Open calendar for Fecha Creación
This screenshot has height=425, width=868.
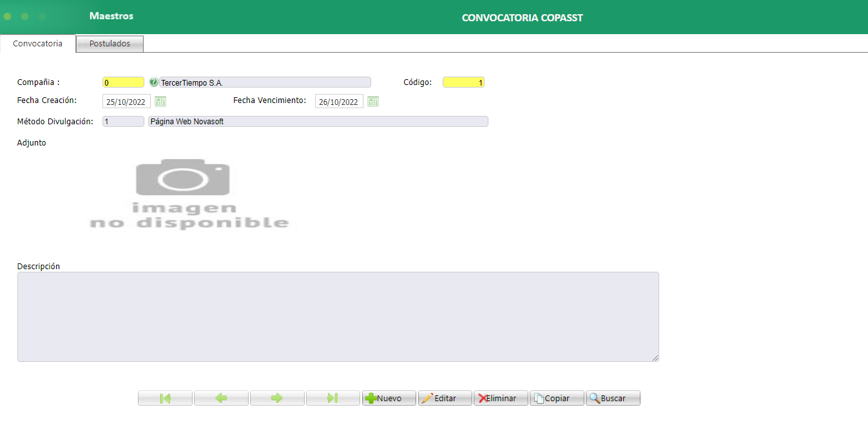(160, 101)
